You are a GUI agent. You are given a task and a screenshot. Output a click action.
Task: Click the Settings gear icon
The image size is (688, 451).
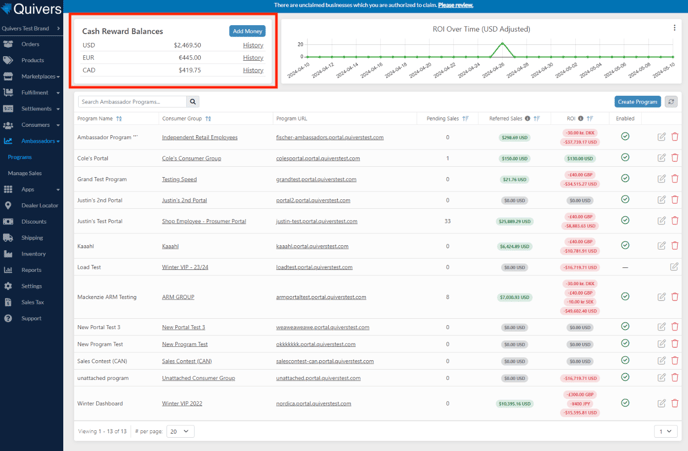8,286
